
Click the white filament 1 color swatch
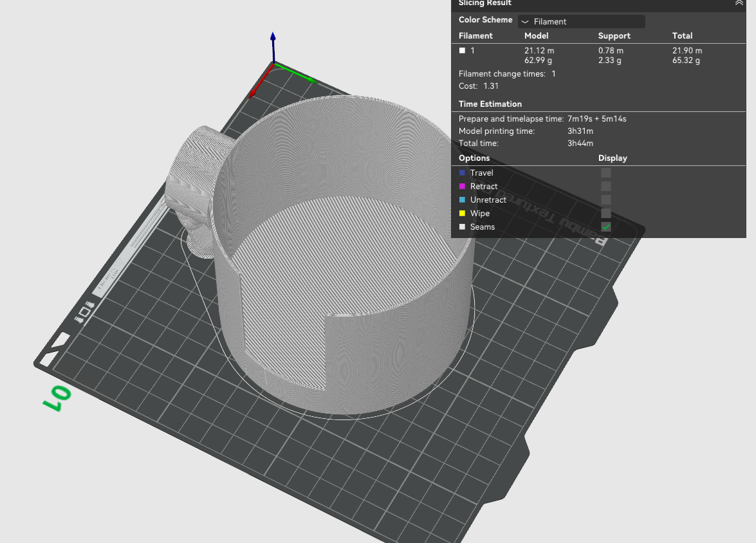[462, 50]
